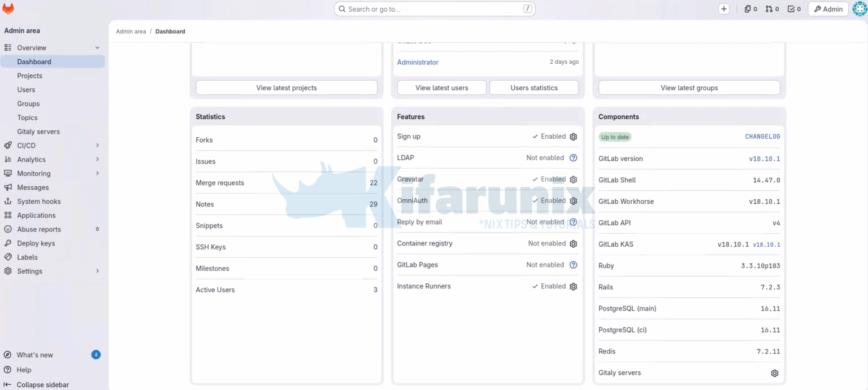The width and height of the screenshot is (868, 390).
Task: Expand the Monitoring section chevron
Action: pos(97,173)
